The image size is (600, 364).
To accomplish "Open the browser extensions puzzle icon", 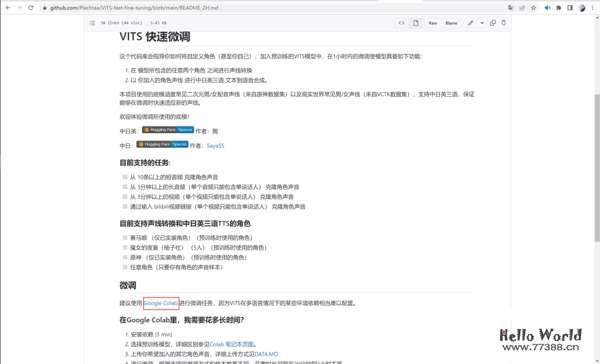I will tap(559, 7).
